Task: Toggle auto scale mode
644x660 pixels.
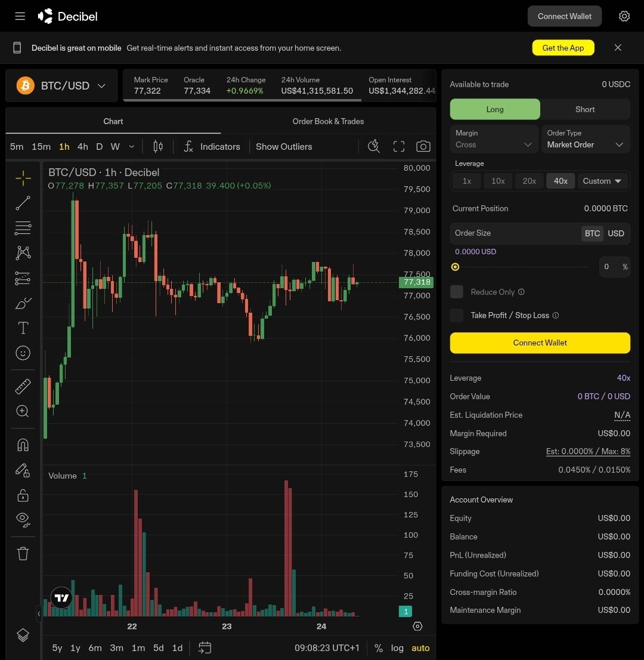Action: [420, 648]
